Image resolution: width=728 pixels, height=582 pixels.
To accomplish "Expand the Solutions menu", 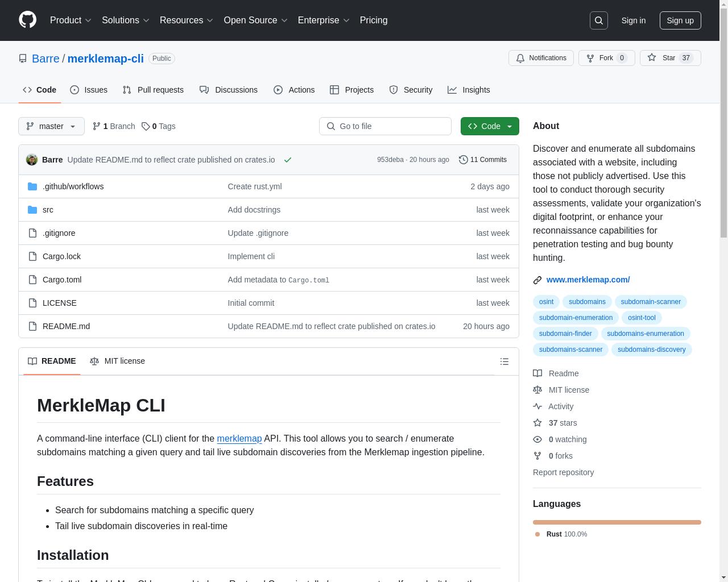I will (126, 20).
